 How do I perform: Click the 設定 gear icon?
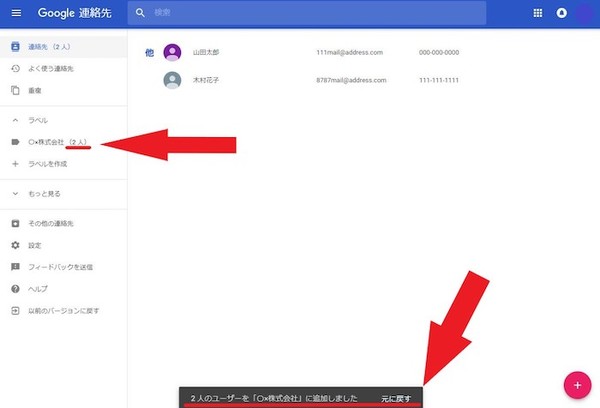click(15, 245)
